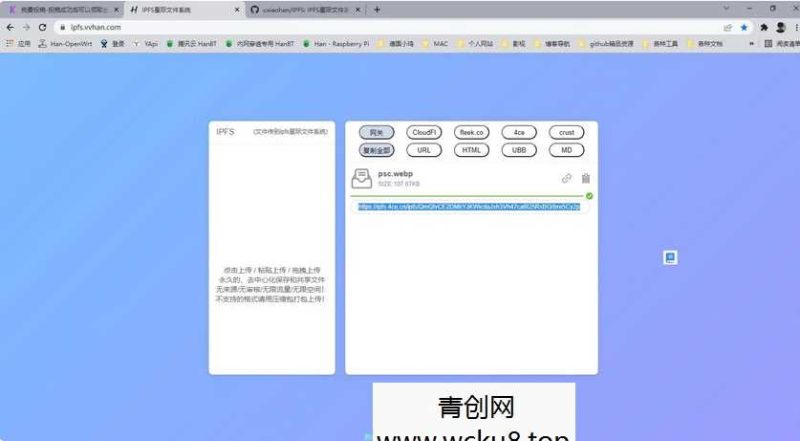Go back to the previous page
Screen dimensions: 800x441
pyautogui.click(x=10, y=28)
